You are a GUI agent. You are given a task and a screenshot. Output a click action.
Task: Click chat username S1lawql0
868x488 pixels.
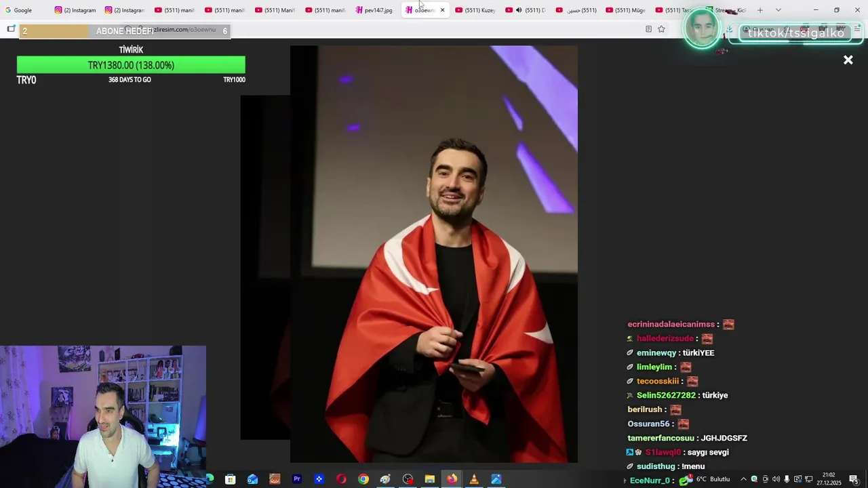(663, 453)
